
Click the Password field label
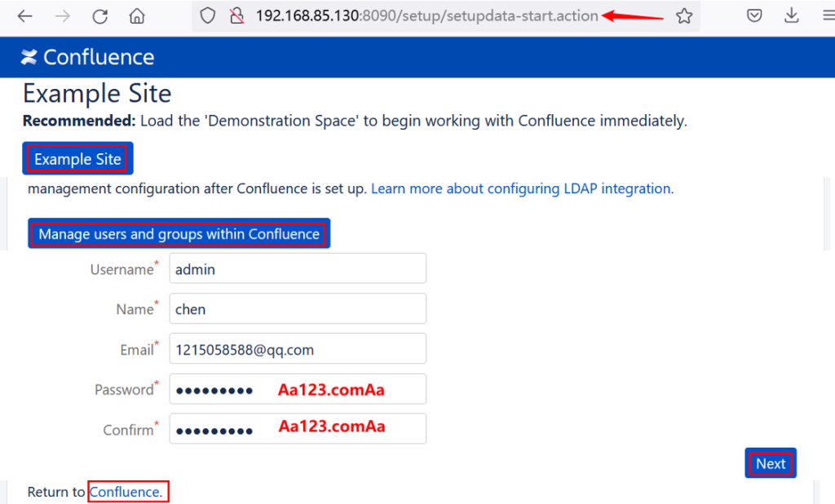click(x=124, y=390)
